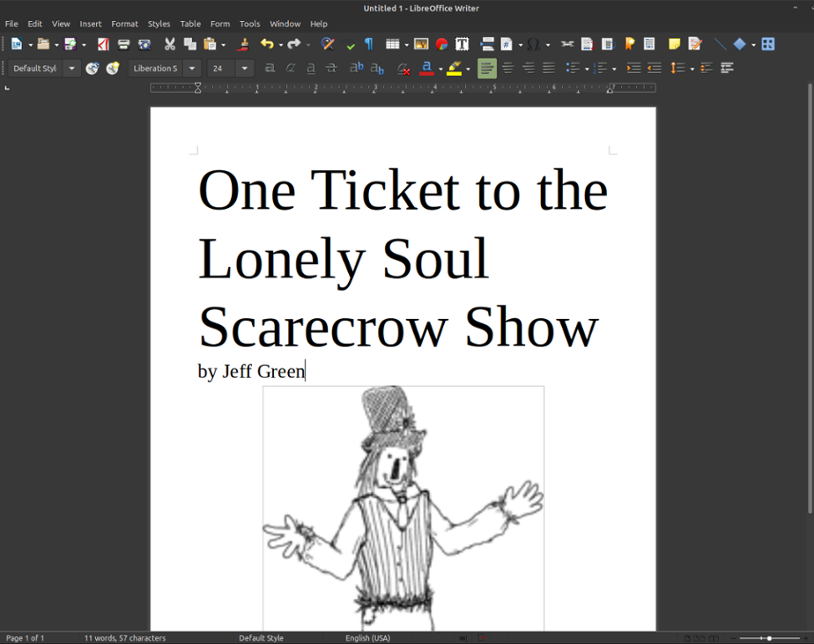
Task: Open the Table menu
Action: tap(190, 24)
